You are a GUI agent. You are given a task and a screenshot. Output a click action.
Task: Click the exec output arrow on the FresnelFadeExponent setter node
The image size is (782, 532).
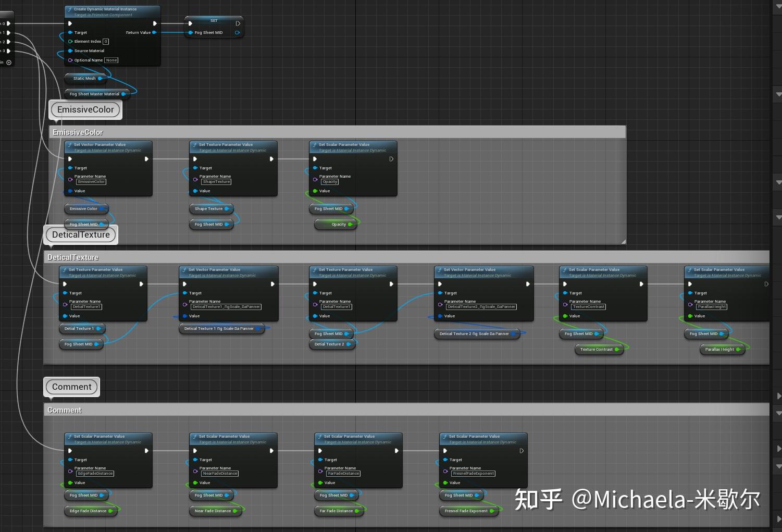click(x=522, y=450)
